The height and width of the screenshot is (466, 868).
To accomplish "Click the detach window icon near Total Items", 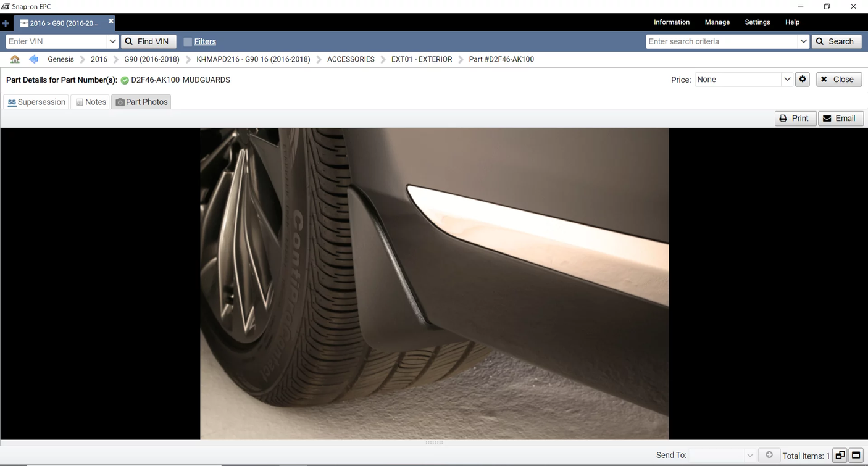I will click(840, 455).
